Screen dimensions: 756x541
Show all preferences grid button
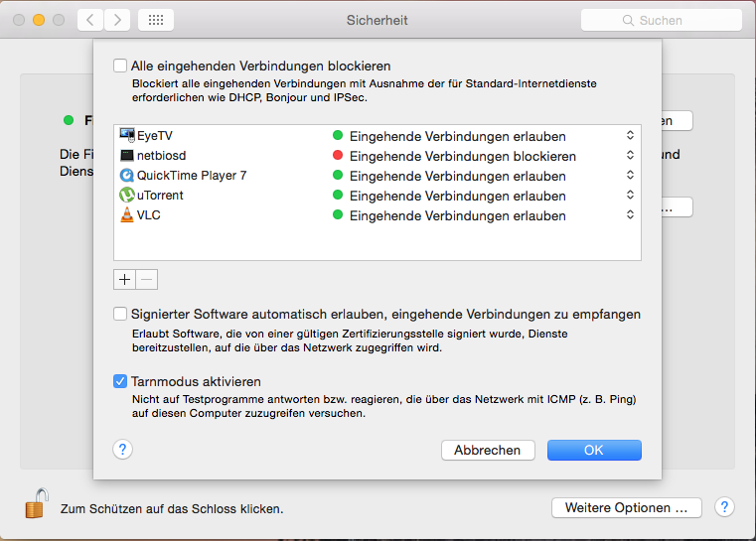(x=156, y=20)
